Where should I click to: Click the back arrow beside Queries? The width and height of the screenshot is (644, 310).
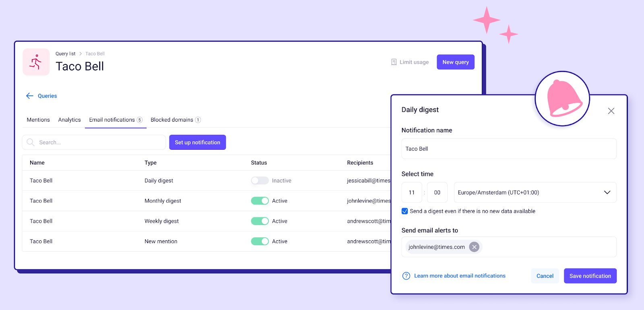tap(30, 96)
